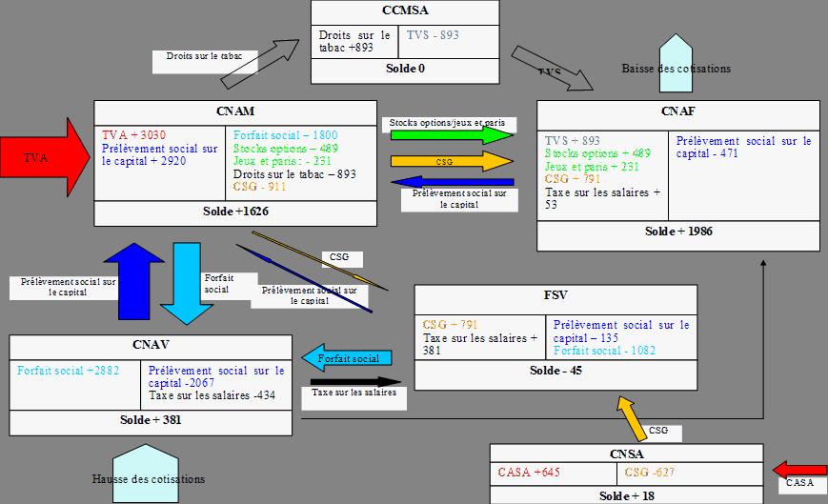Click 'CSG + 791' in the CNAF box
This screenshot has height=504, width=828.
click(x=573, y=179)
